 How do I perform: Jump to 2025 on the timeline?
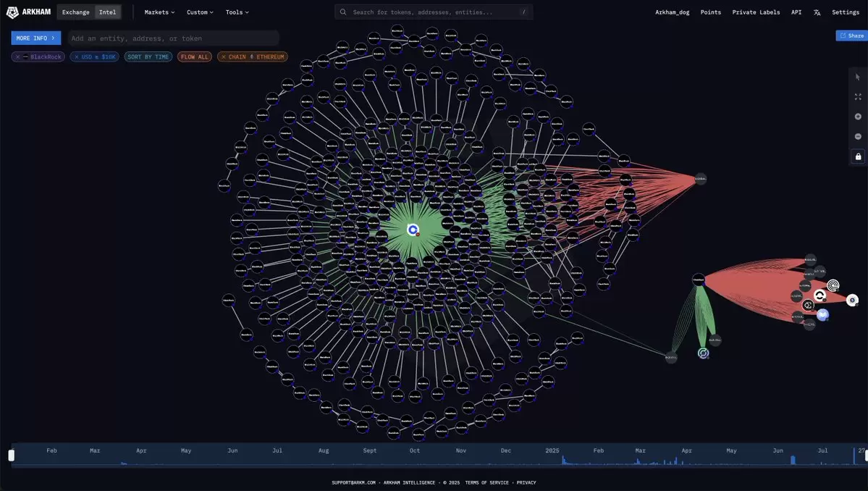click(x=552, y=450)
